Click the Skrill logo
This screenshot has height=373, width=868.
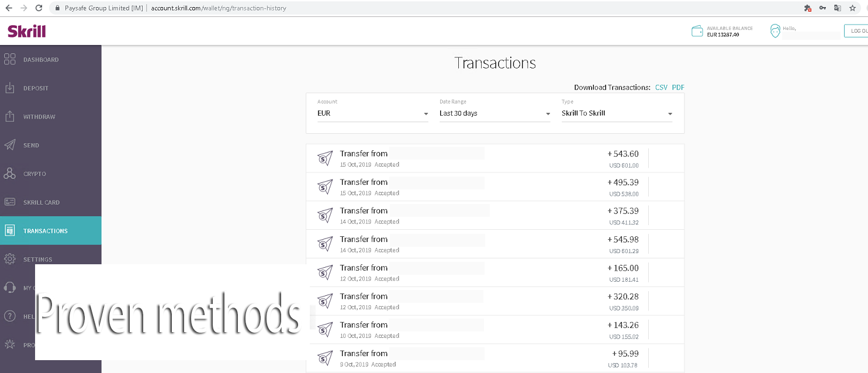pos(27,32)
